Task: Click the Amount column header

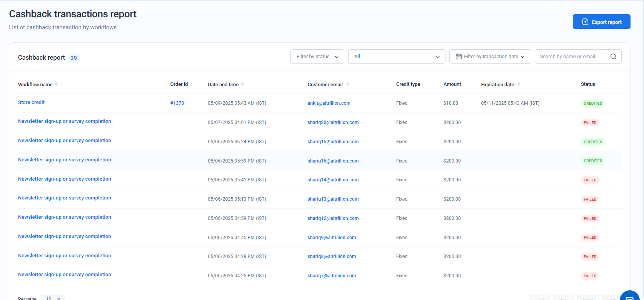Action: (x=452, y=84)
